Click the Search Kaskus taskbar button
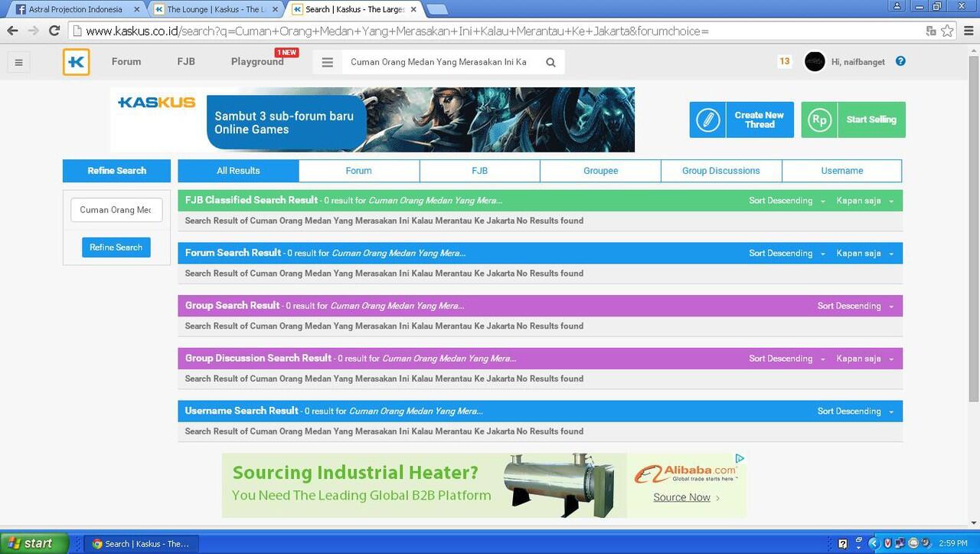980x554 pixels. (139, 544)
